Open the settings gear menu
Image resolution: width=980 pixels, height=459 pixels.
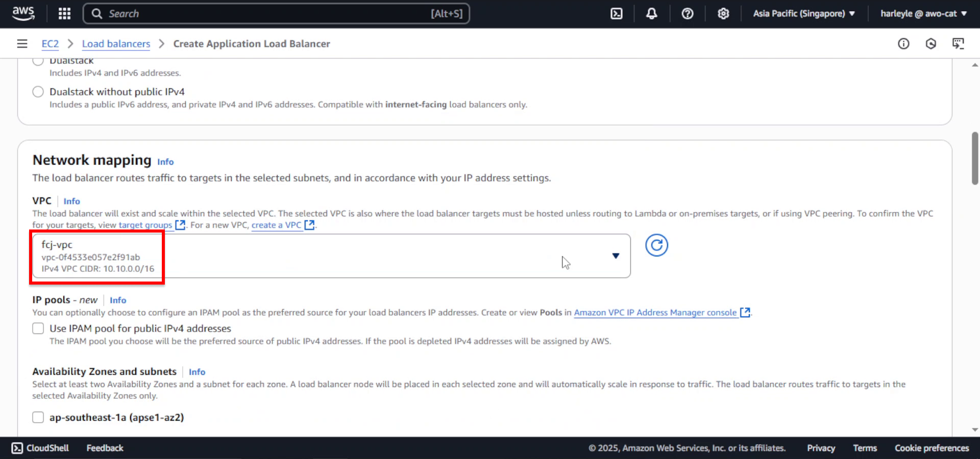click(x=723, y=14)
